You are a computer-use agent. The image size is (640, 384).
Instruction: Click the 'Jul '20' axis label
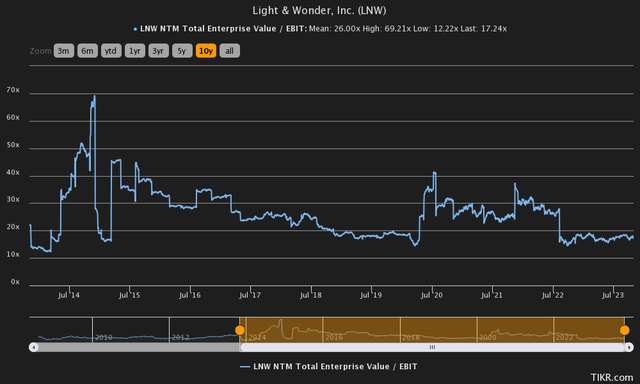[431, 295]
